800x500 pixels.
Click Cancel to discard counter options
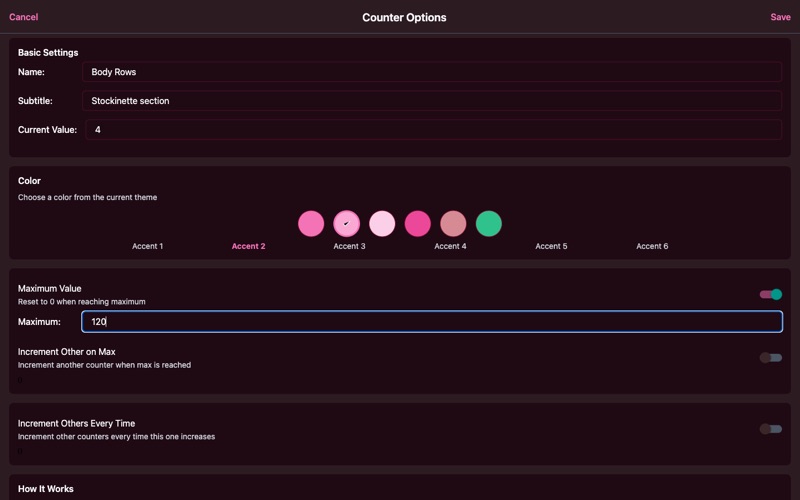[x=24, y=17]
